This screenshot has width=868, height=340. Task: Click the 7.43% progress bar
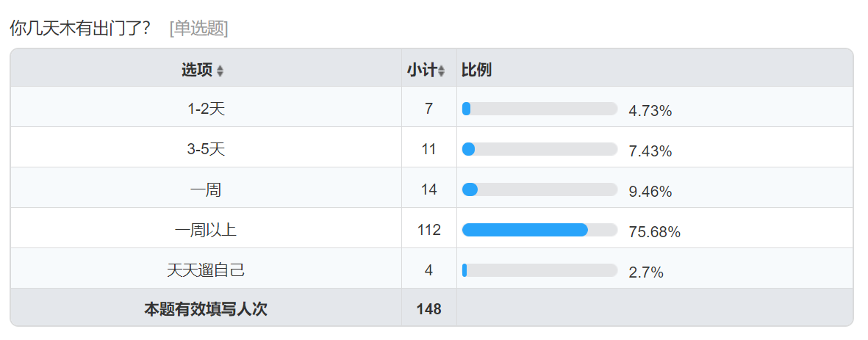click(539, 150)
